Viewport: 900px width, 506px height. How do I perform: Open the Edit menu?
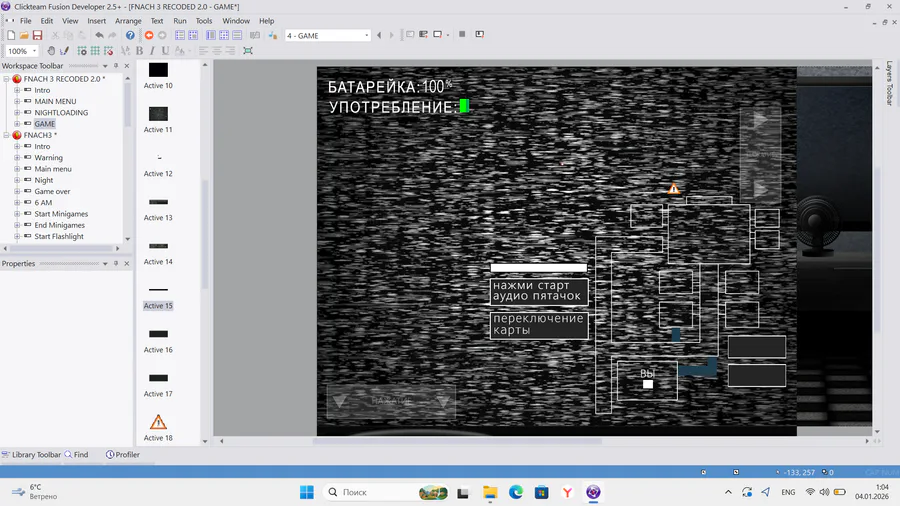click(x=46, y=21)
